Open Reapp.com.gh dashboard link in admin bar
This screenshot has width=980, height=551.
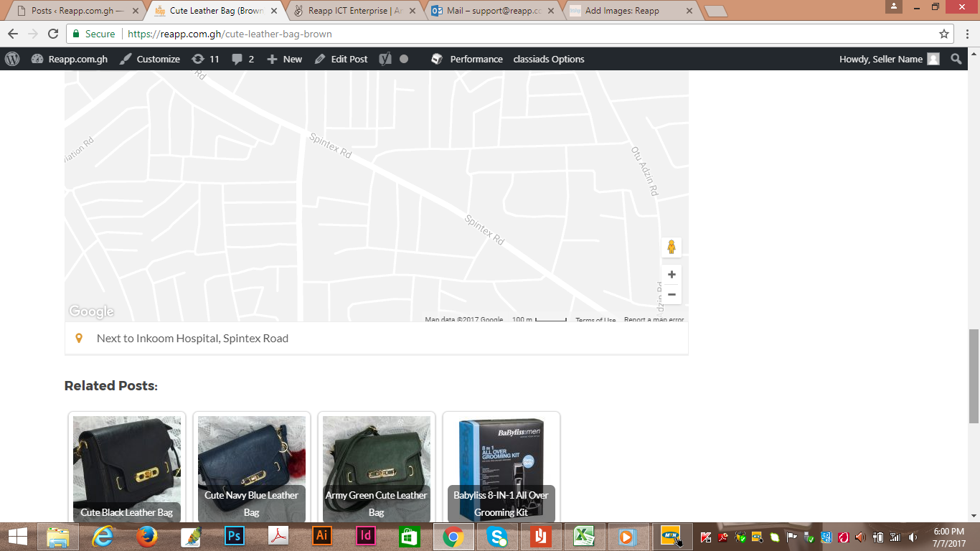[70, 59]
